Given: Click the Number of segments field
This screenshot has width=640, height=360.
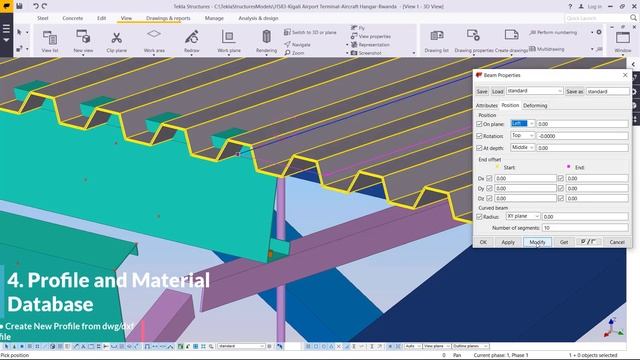Looking at the screenshot, I should (x=585, y=228).
